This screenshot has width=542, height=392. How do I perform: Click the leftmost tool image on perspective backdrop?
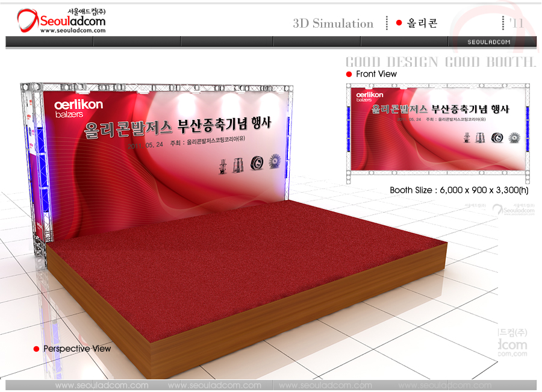223,166
